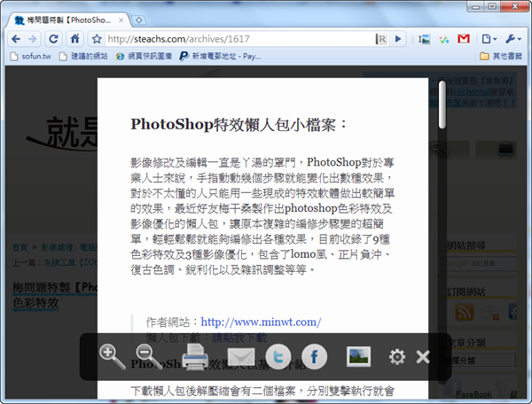Open the 其他書籤 bookmarks folder
Image resolution: width=532 pixels, height=404 pixels.
pyautogui.click(x=501, y=57)
